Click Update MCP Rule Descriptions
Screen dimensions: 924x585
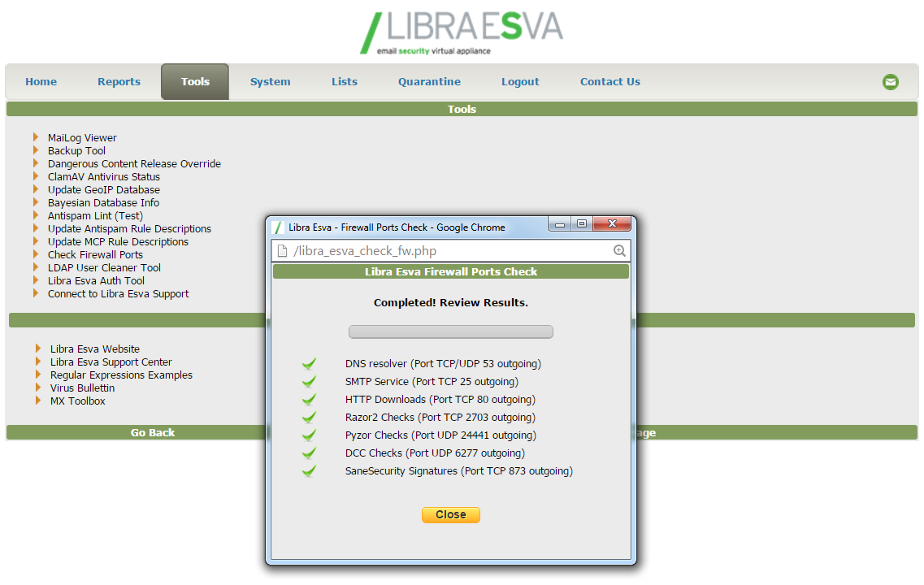click(x=118, y=241)
